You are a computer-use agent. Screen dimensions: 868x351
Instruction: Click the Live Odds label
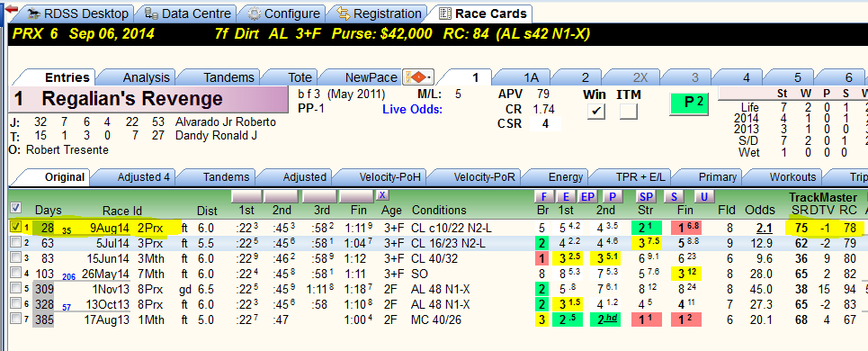pos(412,109)
